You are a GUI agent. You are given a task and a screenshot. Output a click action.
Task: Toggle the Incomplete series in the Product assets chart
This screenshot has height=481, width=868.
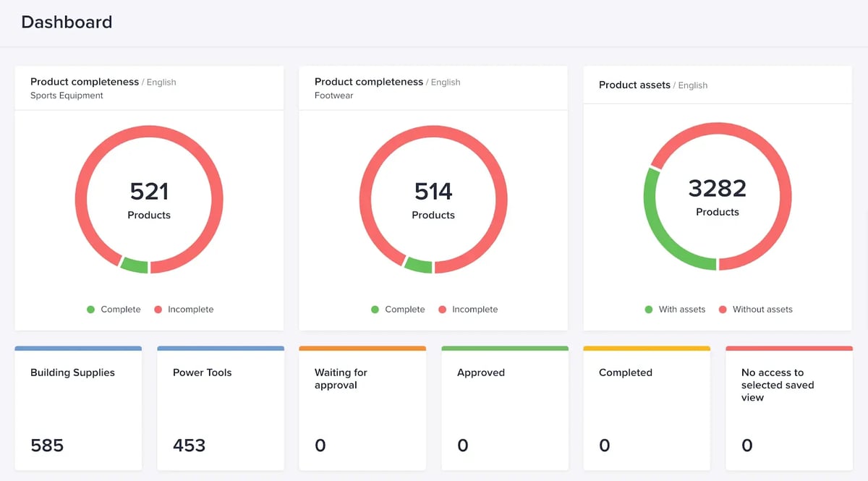pyautogui.click(x=756, y=309)
